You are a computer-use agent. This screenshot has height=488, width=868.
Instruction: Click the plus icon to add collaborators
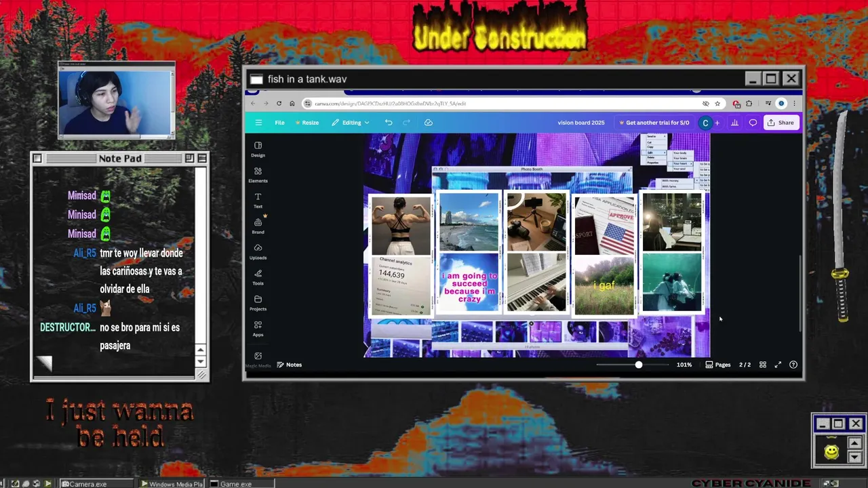click(x=717, y=123)
